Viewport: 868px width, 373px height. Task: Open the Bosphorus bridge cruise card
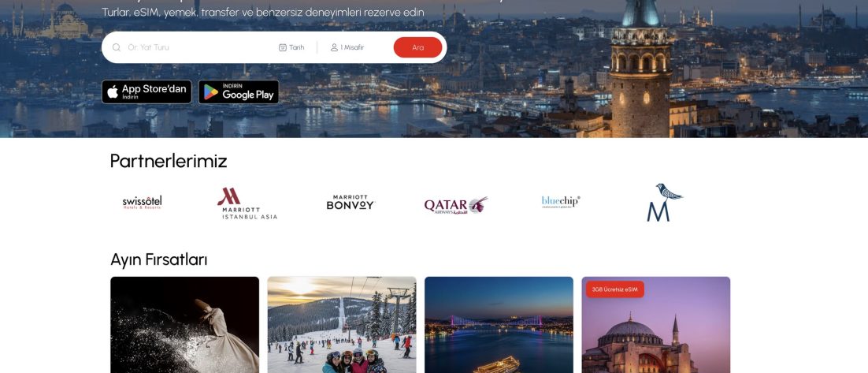click(499, 325)
